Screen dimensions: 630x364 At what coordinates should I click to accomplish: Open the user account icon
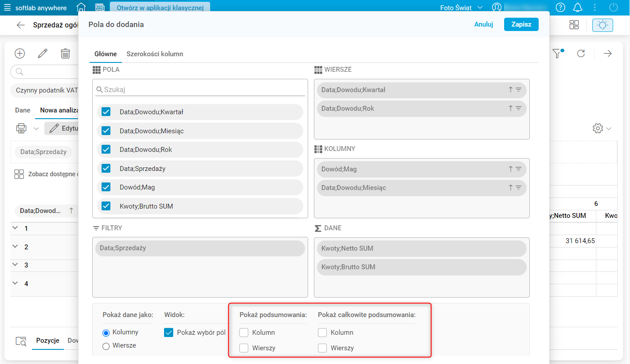coord(497,8)
